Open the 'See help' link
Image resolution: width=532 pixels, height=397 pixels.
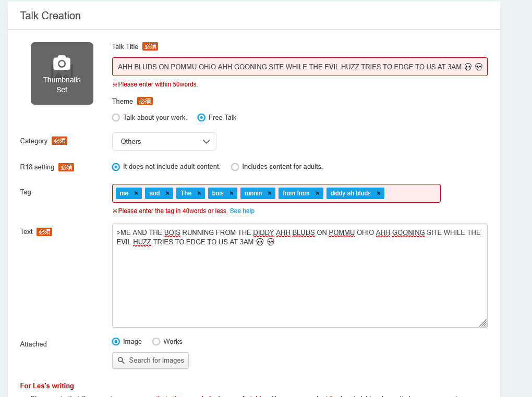point(242,211)
